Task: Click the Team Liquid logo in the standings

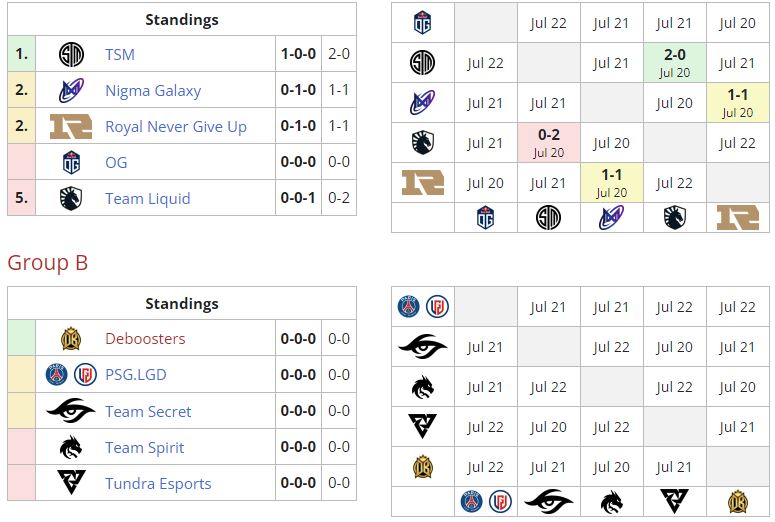Action: pos(71,199)
